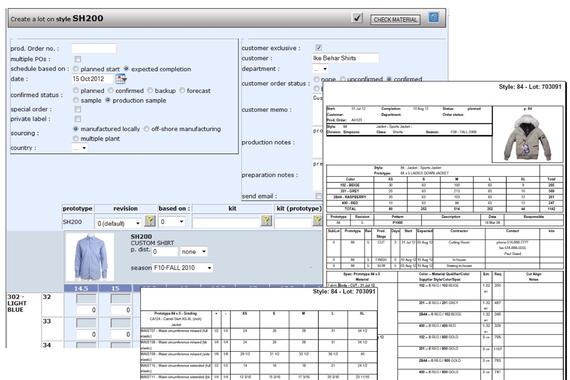Select production sample status

coord(108,100)
